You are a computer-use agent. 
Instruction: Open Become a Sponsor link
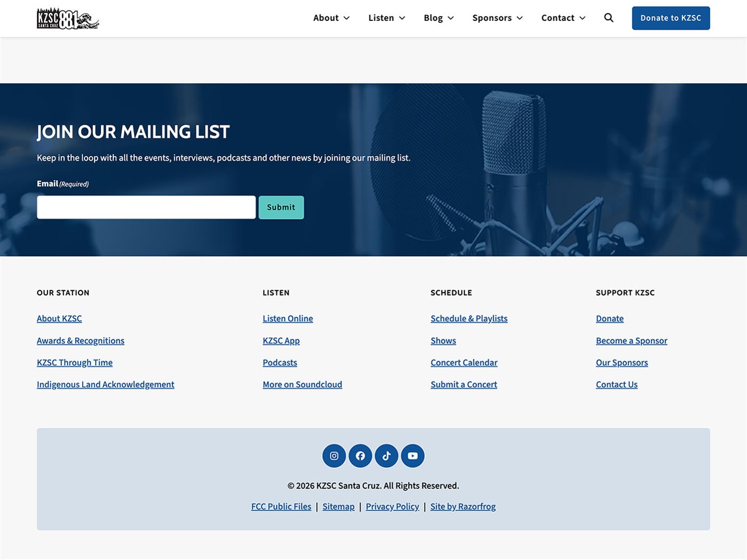[x=632, y=340]
